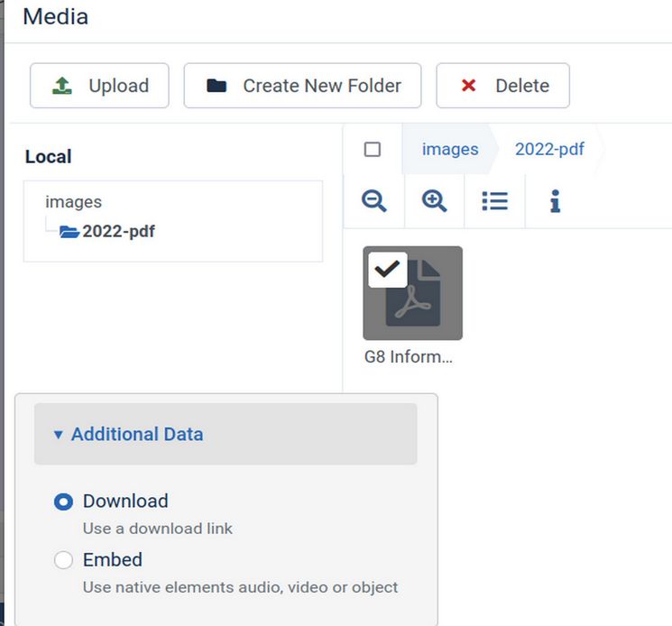Click 'Use a download link' description
672x626 pixels.
pos(158,529)
